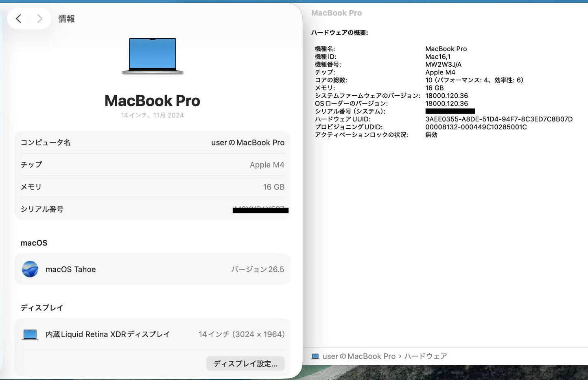The image size is (588, 380).
Task: Click the システムファームウェアのバージョン value 18000.120.36
Action: click(447, 96)
